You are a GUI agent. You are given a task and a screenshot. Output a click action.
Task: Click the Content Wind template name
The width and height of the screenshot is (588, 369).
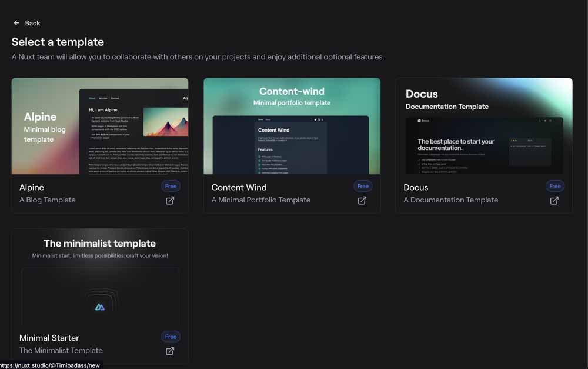[239, 187]
